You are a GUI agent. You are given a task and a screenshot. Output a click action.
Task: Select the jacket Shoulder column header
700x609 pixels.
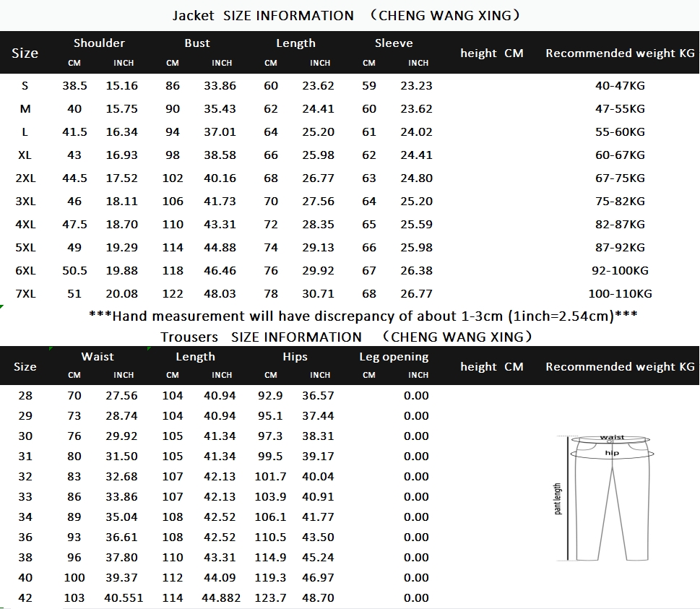coord(99,43)
